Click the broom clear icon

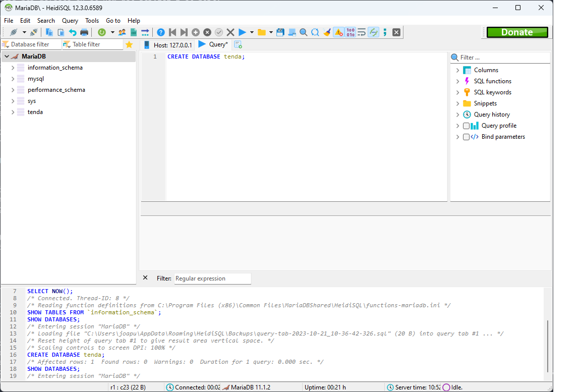pyautogui.click(x=327, y=32)
